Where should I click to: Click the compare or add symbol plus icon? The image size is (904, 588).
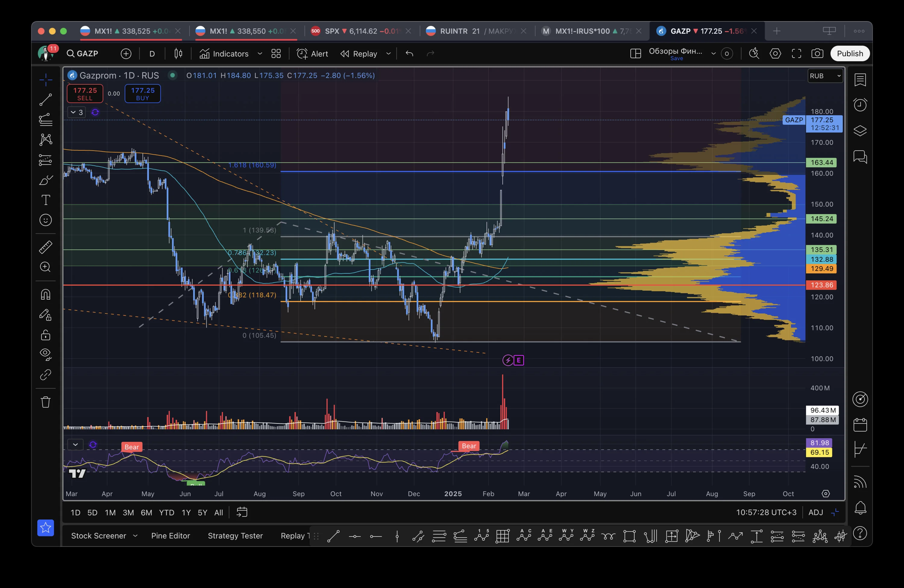pyautogui.click(x=126, y=54)
